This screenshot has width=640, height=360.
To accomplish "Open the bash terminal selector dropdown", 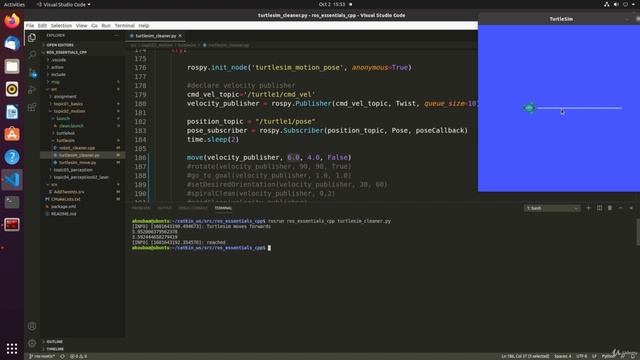I will (x=552, y=208).
